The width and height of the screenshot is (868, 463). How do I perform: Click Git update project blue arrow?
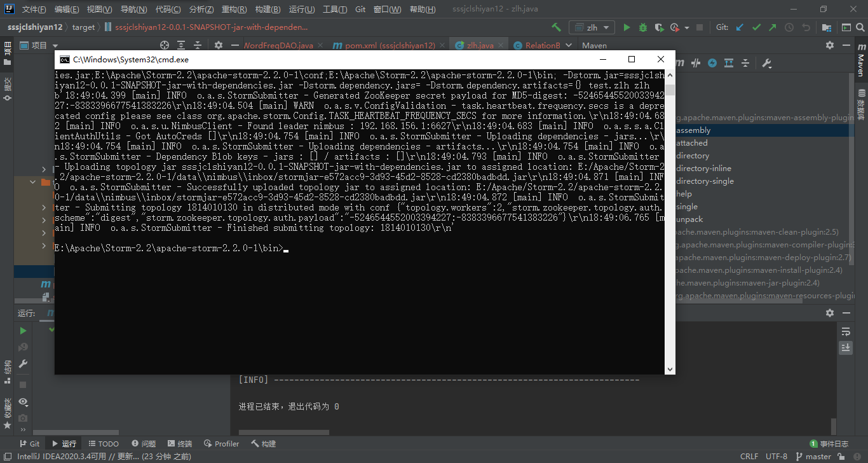(x=740, y=27)
